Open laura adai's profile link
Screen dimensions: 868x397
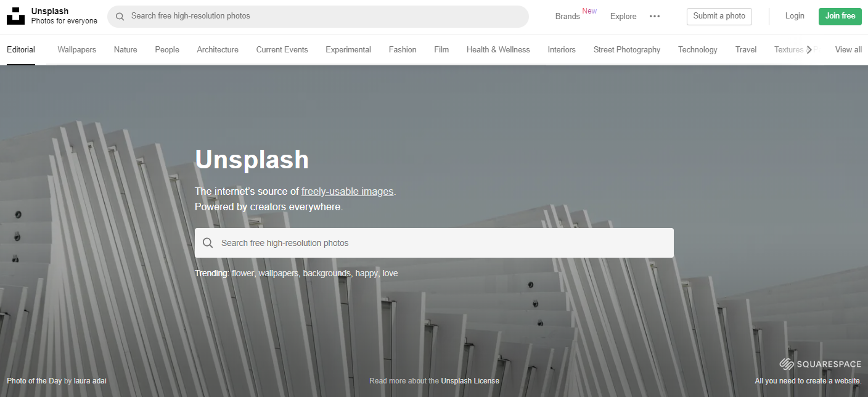tap(90, 381)
